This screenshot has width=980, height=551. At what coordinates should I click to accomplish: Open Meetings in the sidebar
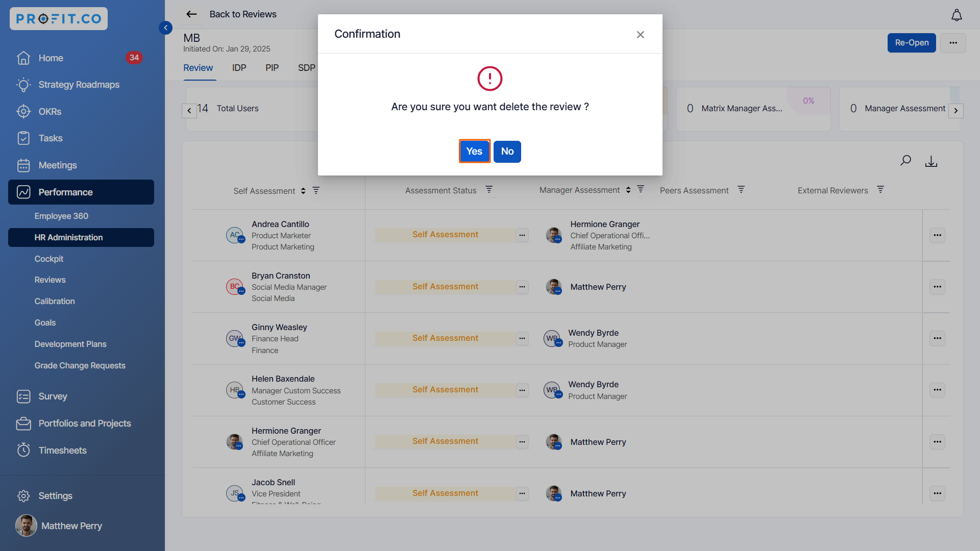pos(81,165)
